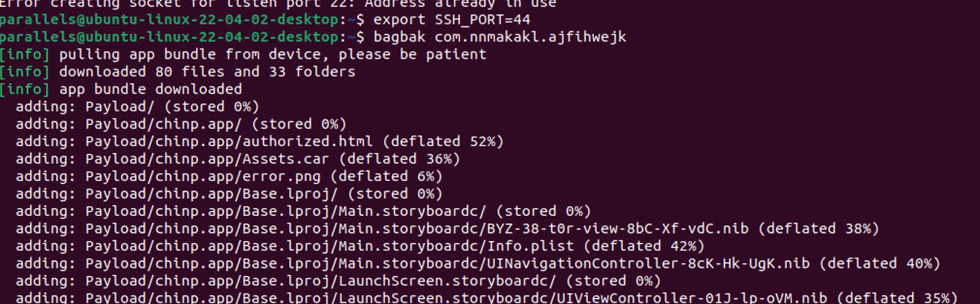Viewport: 980px width, 304px height.
Task: Click 'app bundle downloaded' info line
Action: (151, 89)
